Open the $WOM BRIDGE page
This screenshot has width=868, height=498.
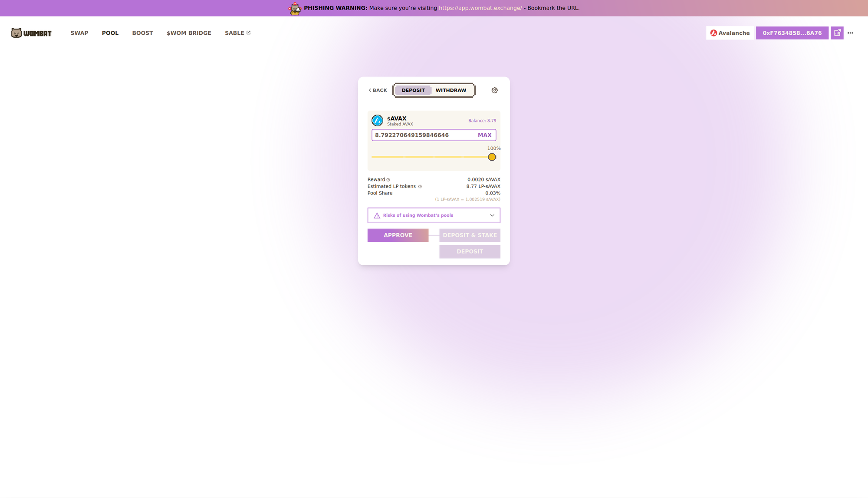tap(189, 33)
